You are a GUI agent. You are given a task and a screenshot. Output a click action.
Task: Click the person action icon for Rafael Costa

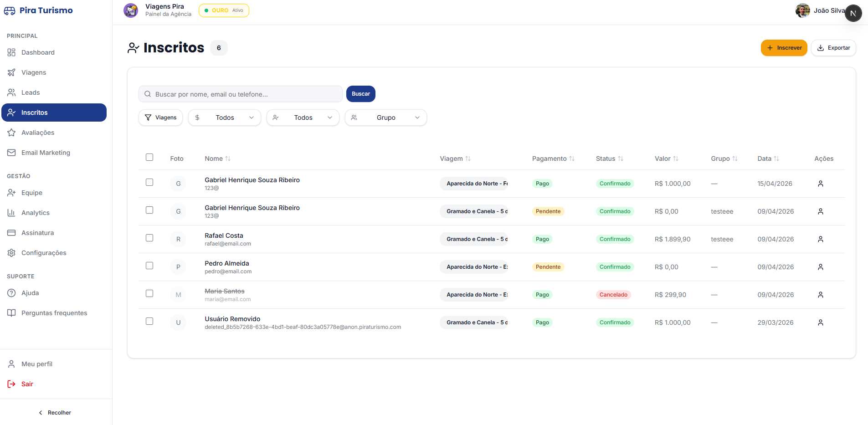(820, 239)
